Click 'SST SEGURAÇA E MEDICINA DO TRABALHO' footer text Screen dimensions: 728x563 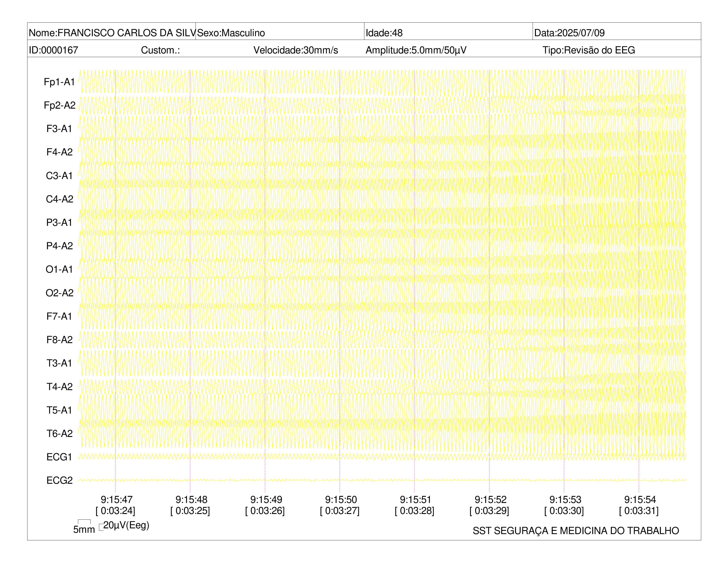pos(576,531)
